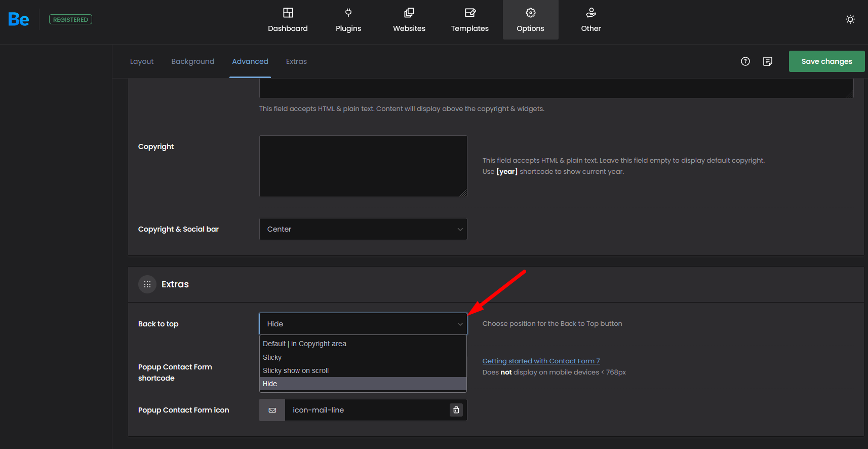Click the Be logo
868x449 pixels.
pos(19,20)
